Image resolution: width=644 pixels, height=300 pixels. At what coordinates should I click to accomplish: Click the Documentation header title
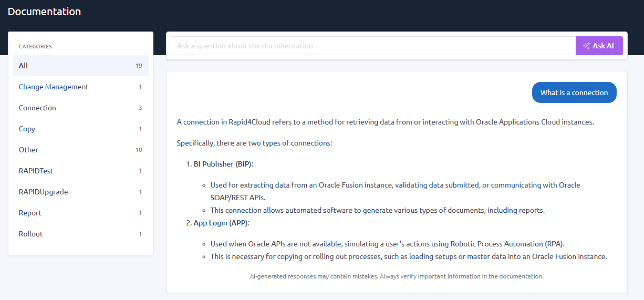coord(45,12)
